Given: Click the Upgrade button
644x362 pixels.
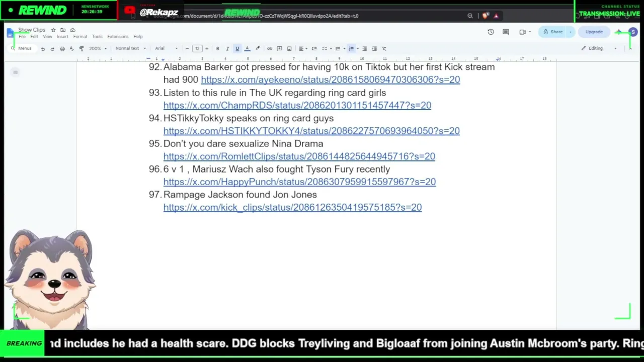Looking at the screenshot, I should (x=594, y=32).
